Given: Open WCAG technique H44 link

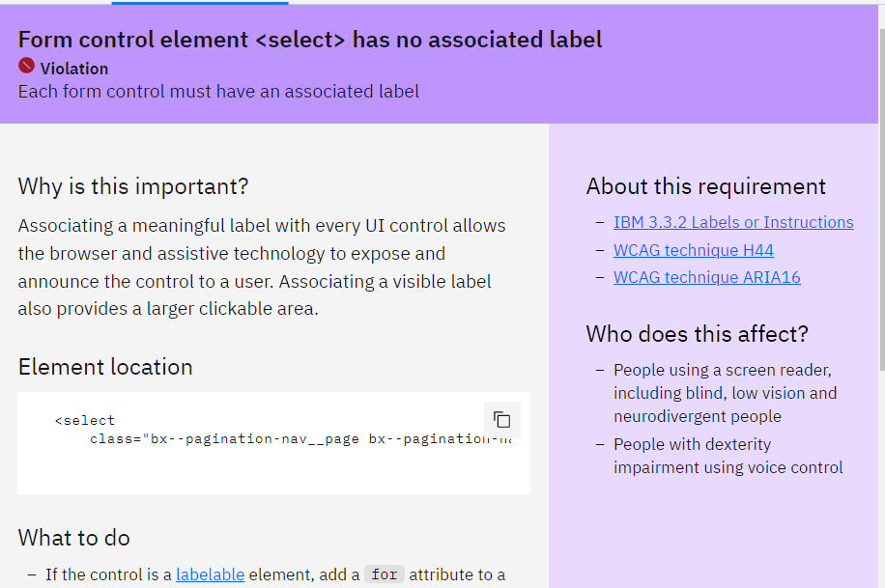Looking at the screenshot, I should coord(693,250).
